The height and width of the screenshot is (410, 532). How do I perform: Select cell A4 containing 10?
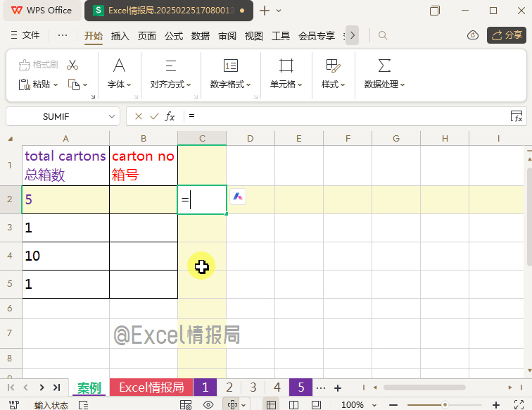65,256
